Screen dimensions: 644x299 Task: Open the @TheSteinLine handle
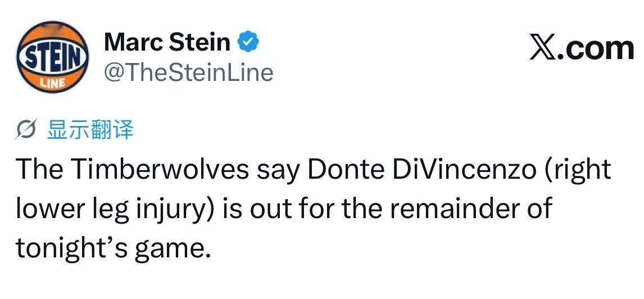click(x=188, y=73)
